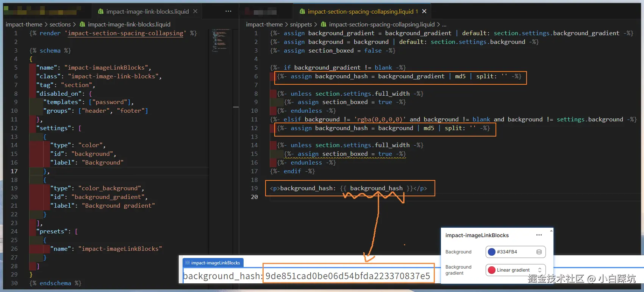Click "name": "impact-imageLinkBlocks" on line 26
This screenshot has height=292, width=644.
(x=106, y=249)
